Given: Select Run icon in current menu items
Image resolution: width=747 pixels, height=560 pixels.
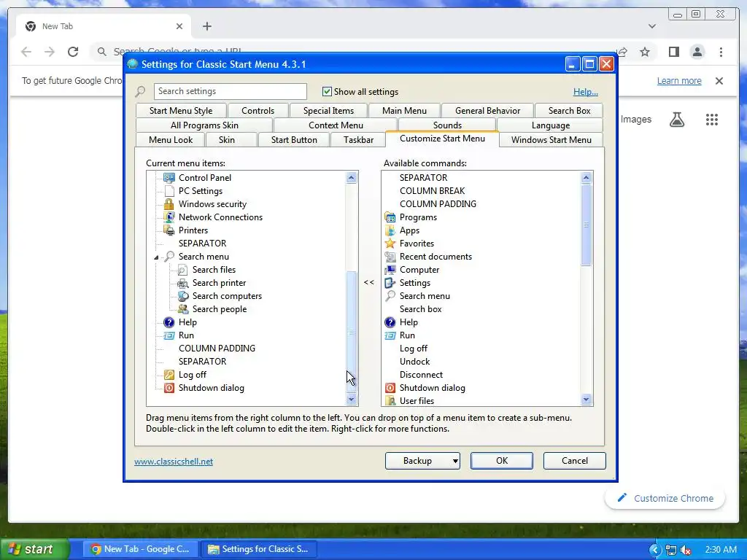Looking at the screenshot, I should click(169, 335).
